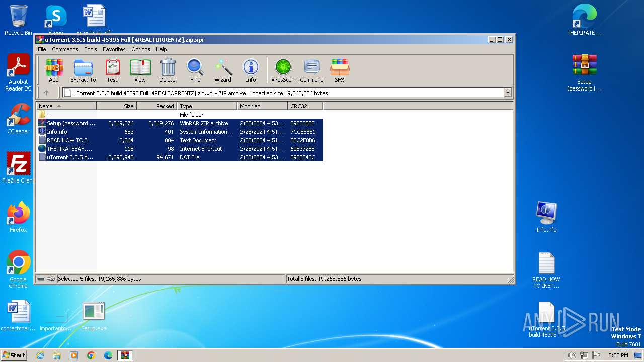
Task: Open Google Chrome desktop shortcut
Action: pyautogui.click(x=18, y=269)
